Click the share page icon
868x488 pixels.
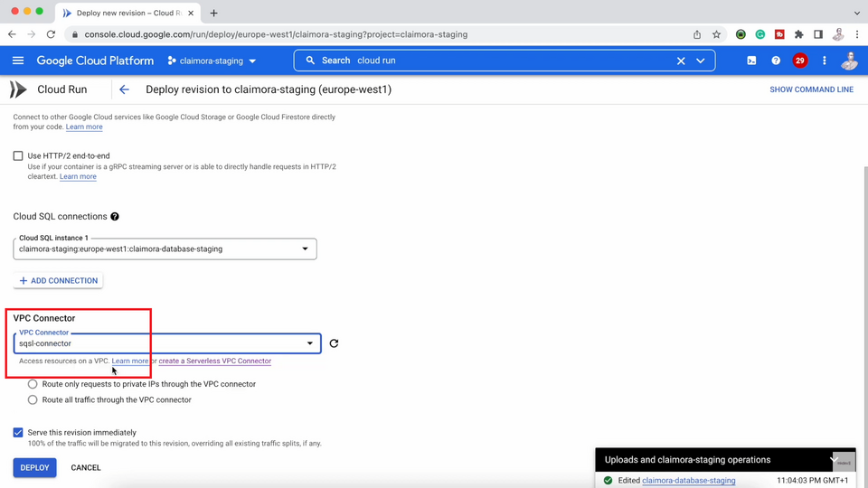click(x=697, y=34)
